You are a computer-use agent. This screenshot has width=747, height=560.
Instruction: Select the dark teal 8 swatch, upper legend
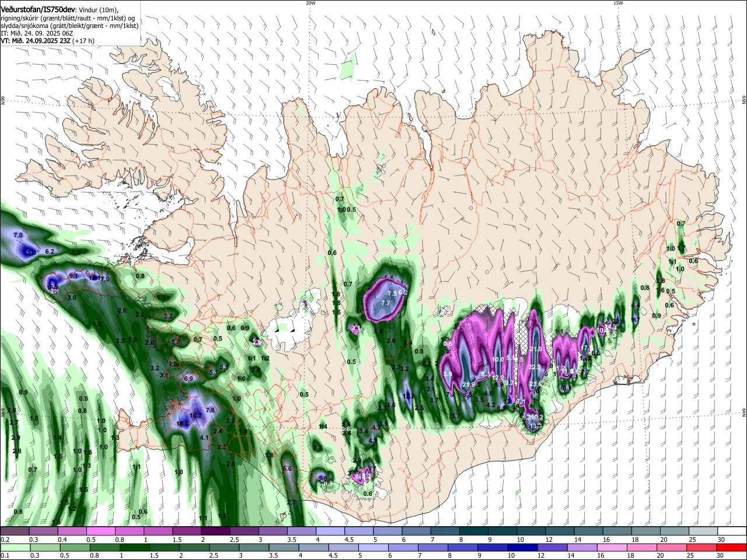(x=473, y=531)
